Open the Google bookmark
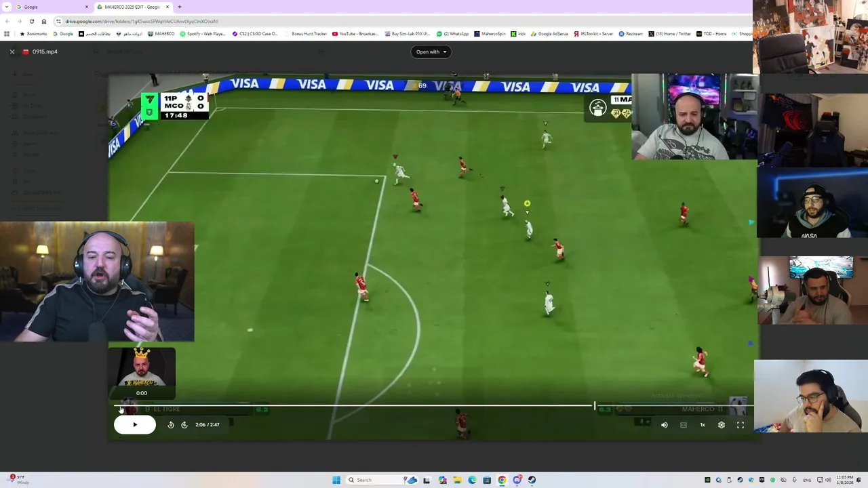Image resolution: width=868 pixels, height=488 pixels. pos(63,34)
